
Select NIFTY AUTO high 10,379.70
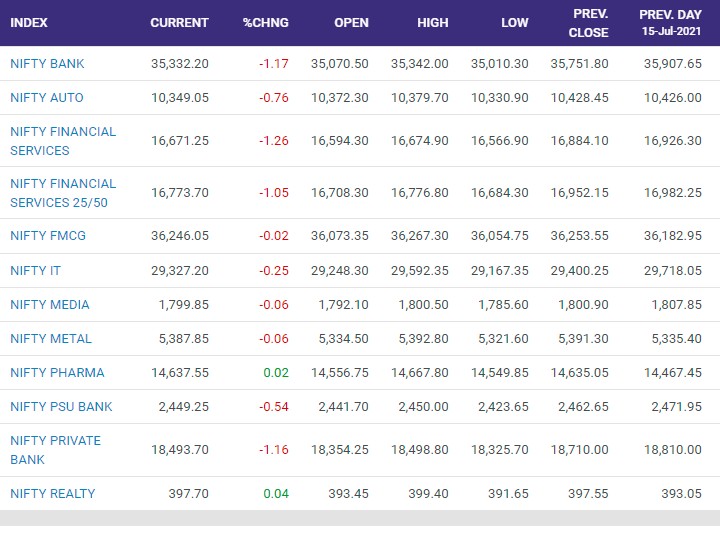coord(420,97)
